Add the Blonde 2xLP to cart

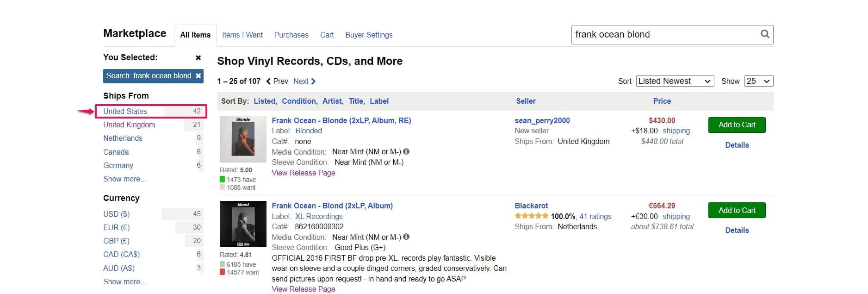coord(737,125)
